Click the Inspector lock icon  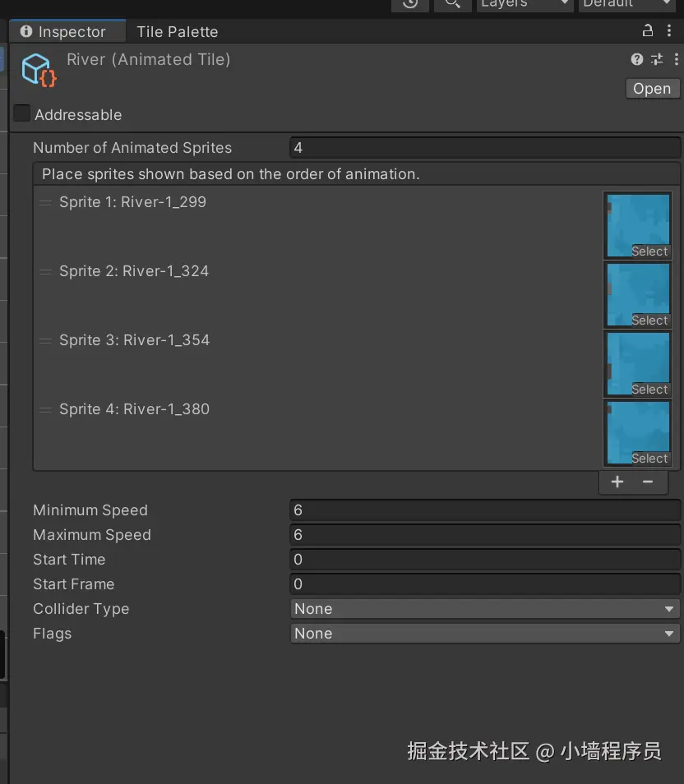click(648, 31)
